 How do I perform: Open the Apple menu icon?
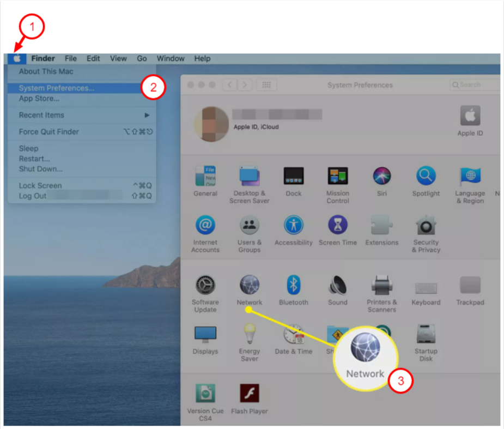(x=17, y=58)
